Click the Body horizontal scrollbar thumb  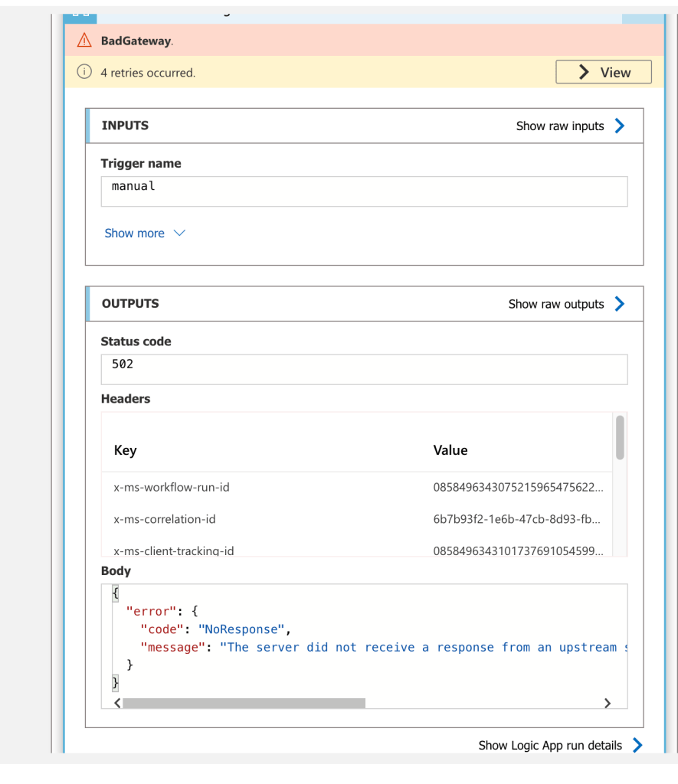(244, 703)
